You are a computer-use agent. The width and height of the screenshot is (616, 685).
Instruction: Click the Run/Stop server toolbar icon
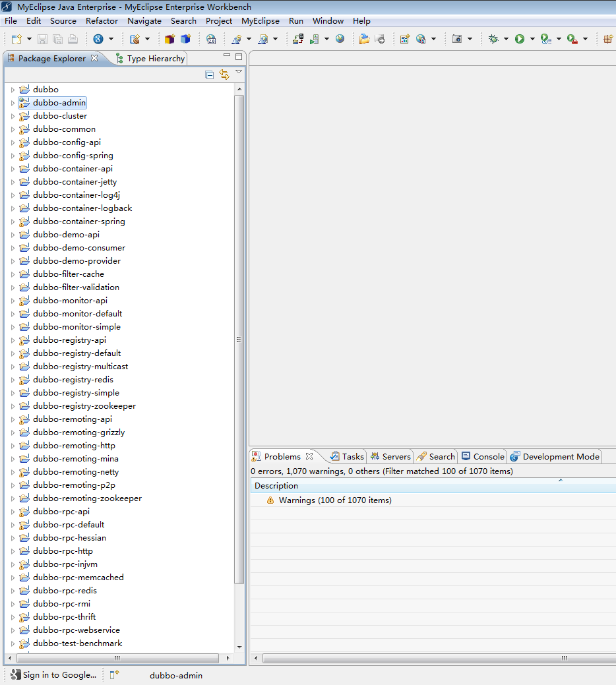pos(314,40)
